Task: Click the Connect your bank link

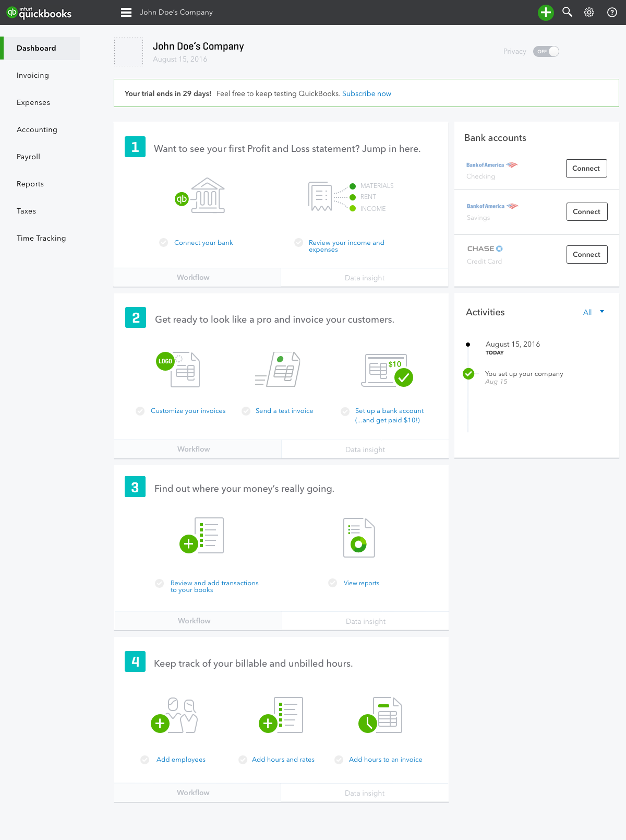Action: point(203,243)
